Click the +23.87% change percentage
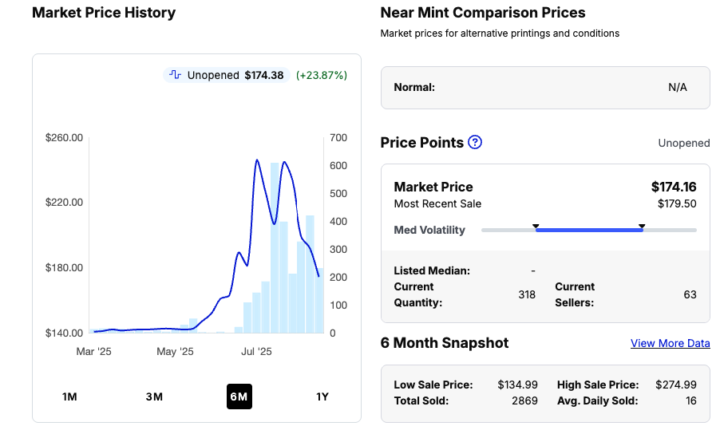 point(320,75)
